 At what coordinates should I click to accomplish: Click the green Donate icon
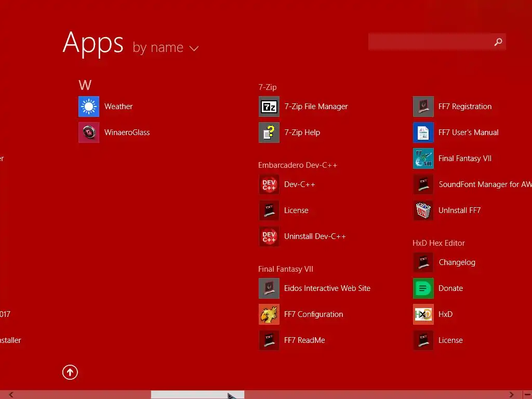tap(423, 288)
